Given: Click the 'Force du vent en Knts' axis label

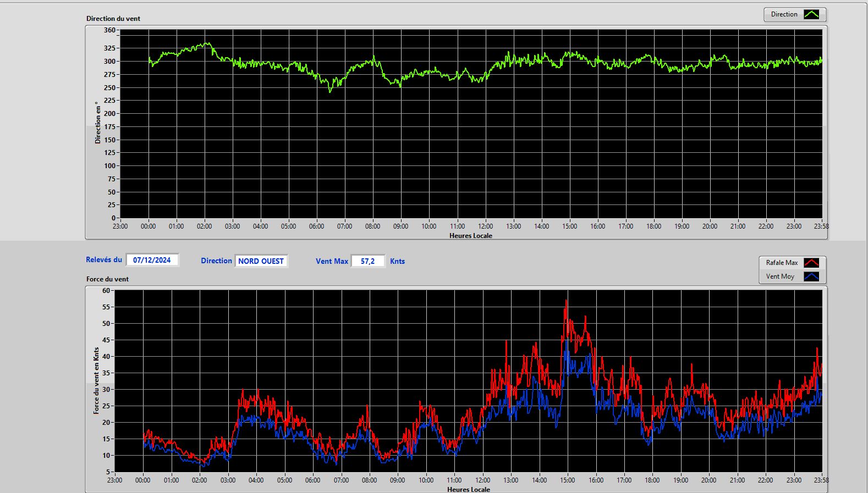Looking at the screenshot, I should [96, 380].
